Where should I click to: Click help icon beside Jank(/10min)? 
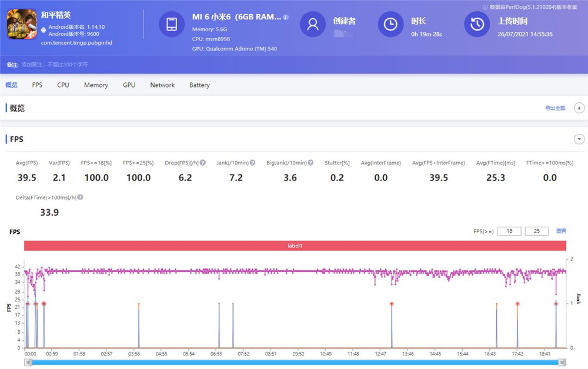tap(253, 163)
